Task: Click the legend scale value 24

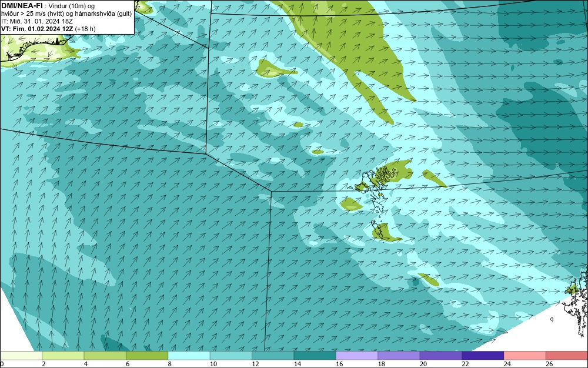Action: [x=507, y=364]
